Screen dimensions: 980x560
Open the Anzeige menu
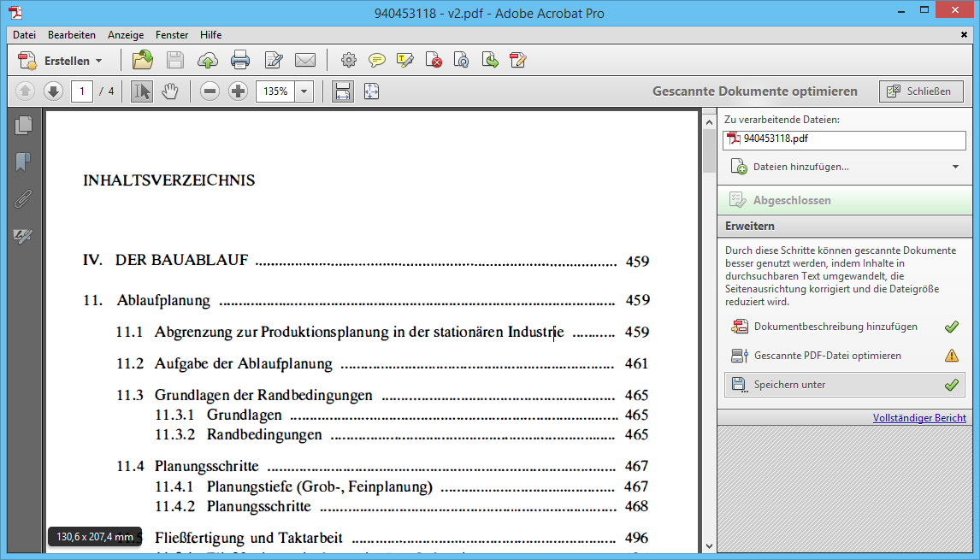click(126, 35)
